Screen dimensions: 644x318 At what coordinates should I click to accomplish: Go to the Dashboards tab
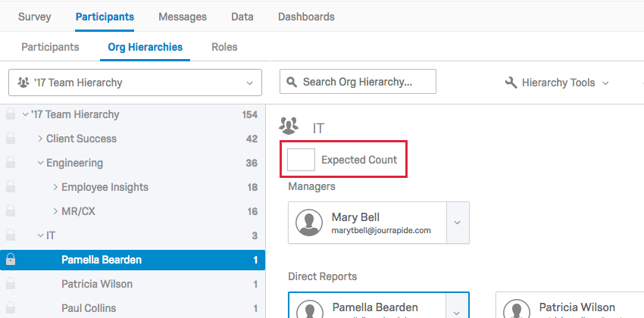[x=306, y=17]
